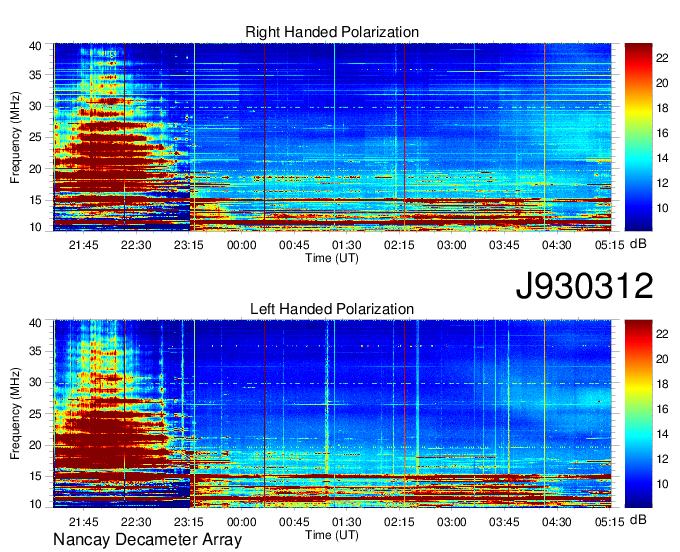680x552 pixels.
Task: Click the Right Handed Polarization dB color bar
Action: pos(638,137)
